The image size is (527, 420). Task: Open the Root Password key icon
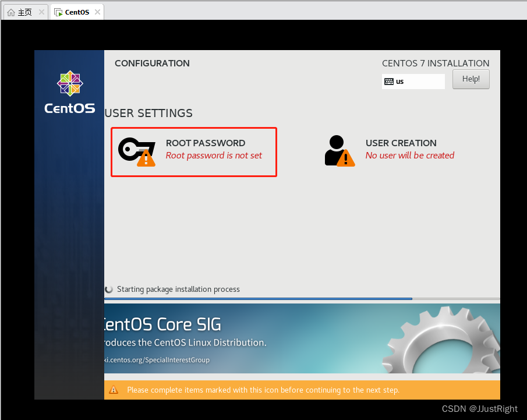(x=137, y=152)
